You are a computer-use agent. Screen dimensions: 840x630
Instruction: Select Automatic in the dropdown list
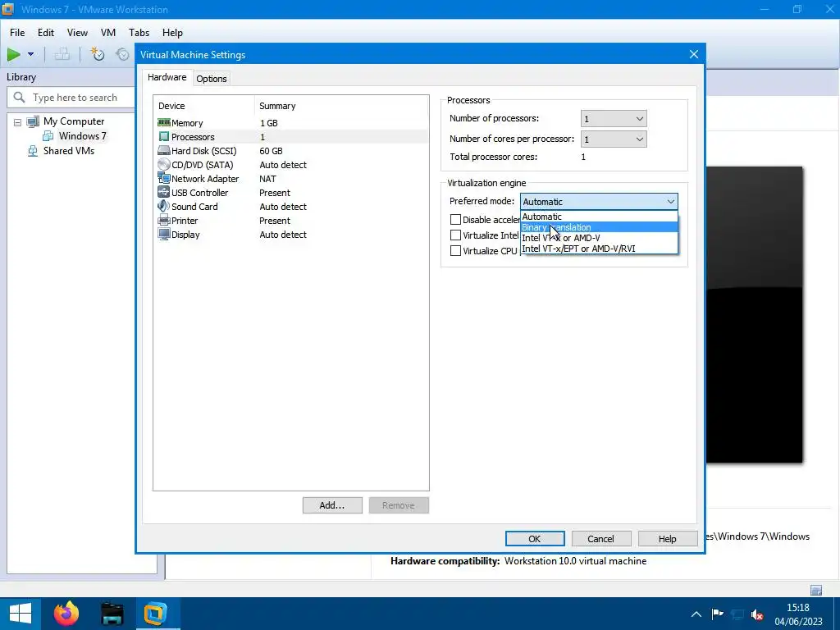598,217
